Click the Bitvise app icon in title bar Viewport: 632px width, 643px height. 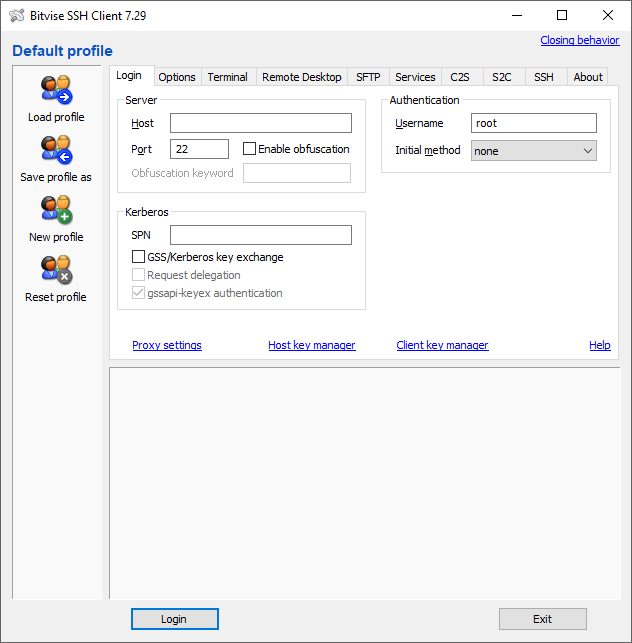pyautogui.click(x=16, y=16)
